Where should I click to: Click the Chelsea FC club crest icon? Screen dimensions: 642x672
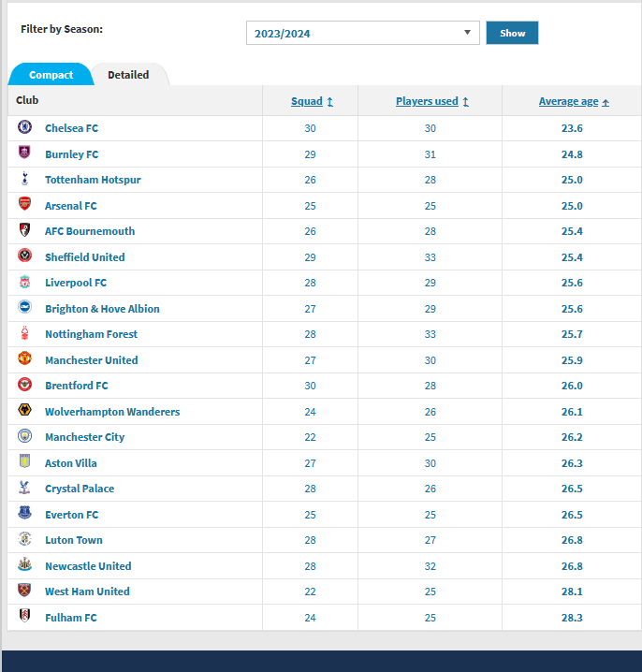(24, 127)
